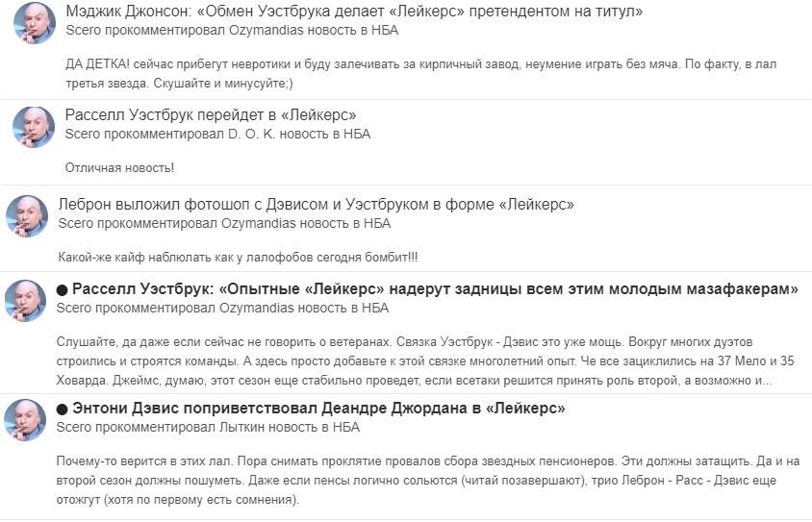
Task: Expand truncated comment starting Слушайте, да даже
Action: [x=425, y=361]
